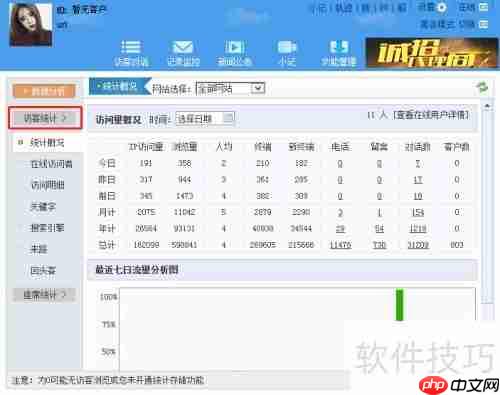Screen dimensions: 500x395
Task: Select the 统计概况 tab
Action: pos(117,86)
